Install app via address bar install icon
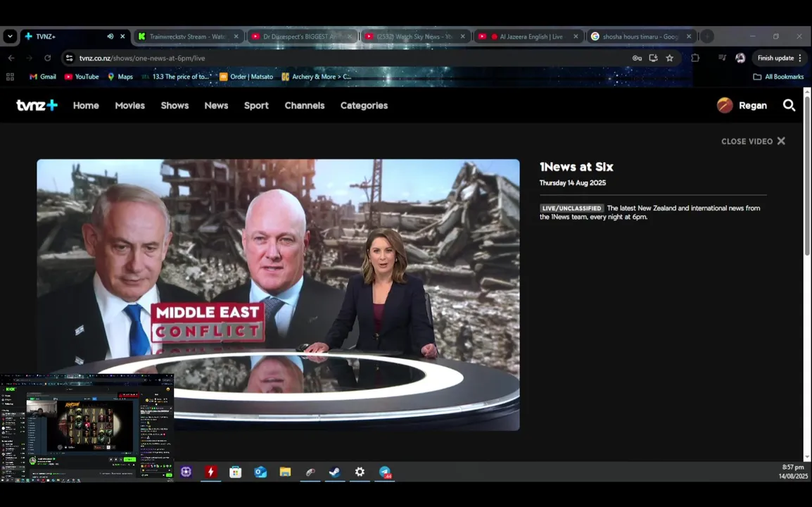The height and width of the screenshot is (507, 812). pyautogui.click(x=653, y=58)
